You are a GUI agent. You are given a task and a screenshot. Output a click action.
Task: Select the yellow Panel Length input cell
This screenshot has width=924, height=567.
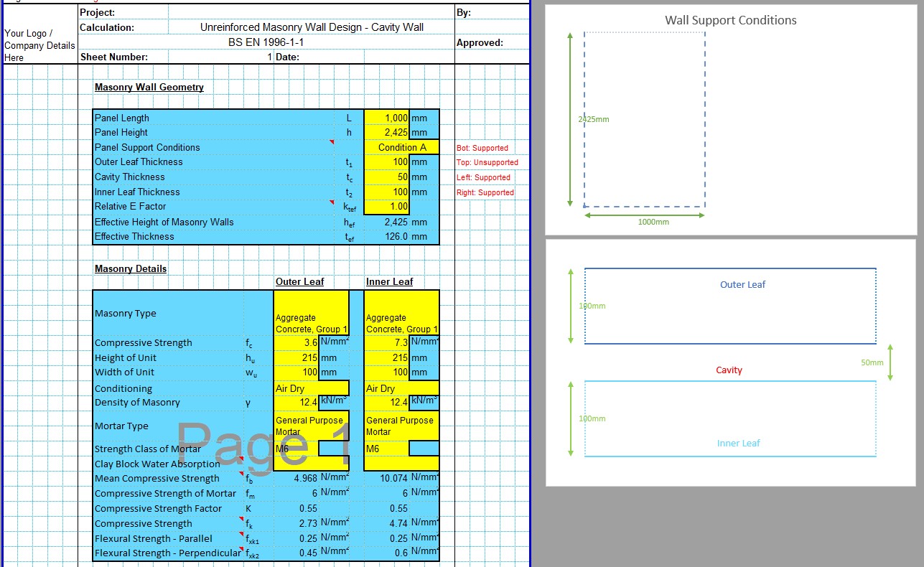click(387, 118)
